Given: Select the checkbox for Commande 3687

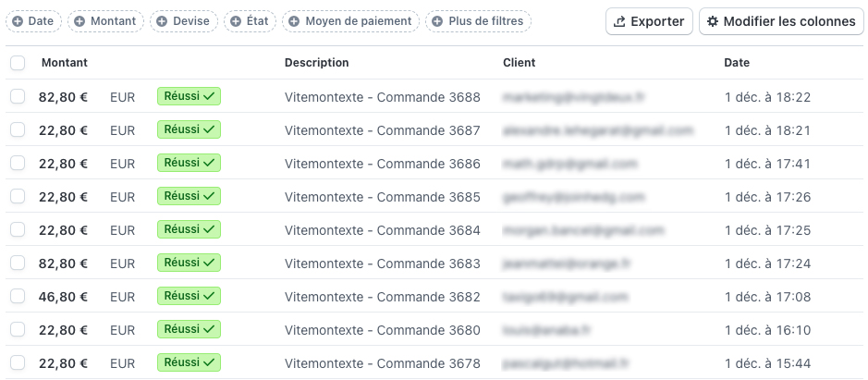Looking at the screenshot, I should [x=18, y=129].
